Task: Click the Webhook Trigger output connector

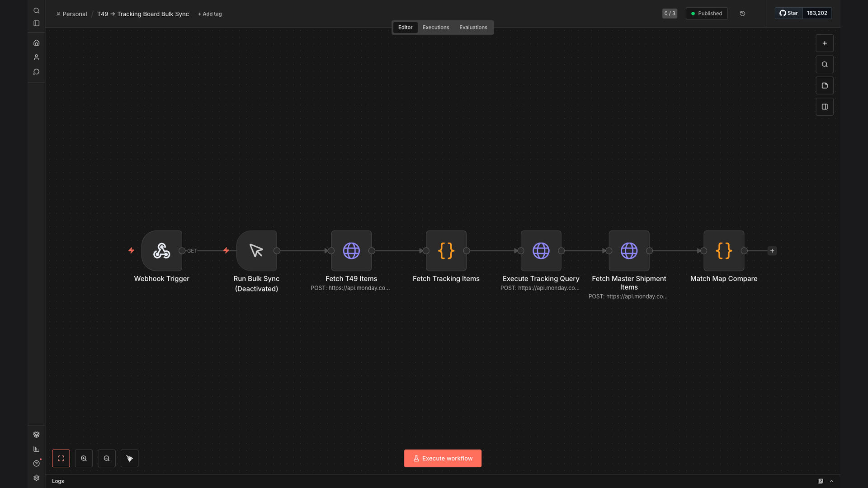Action: (182, 251)
